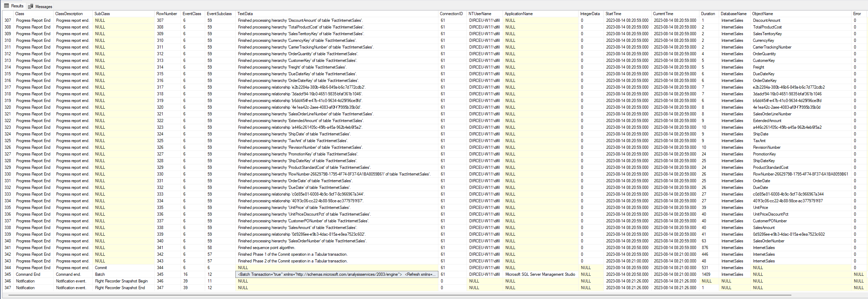
Task: Switch to the Messages tab
Action: pos(44,6)
